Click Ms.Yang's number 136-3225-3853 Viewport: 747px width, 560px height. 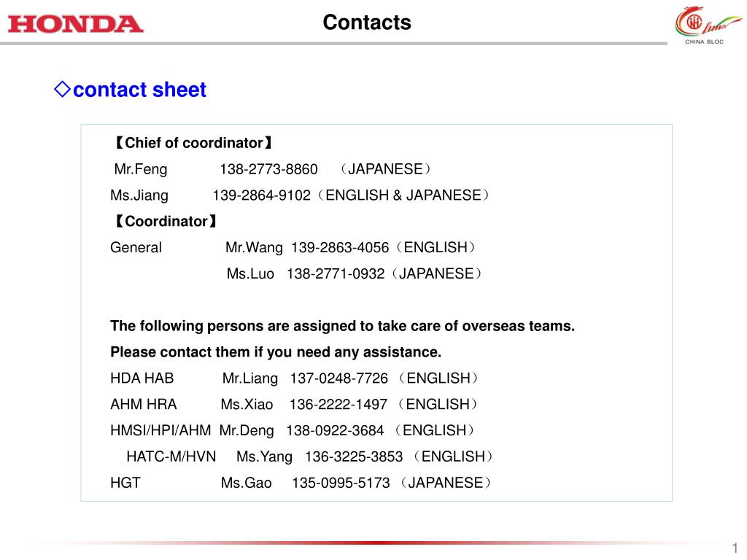click(354, 456)
